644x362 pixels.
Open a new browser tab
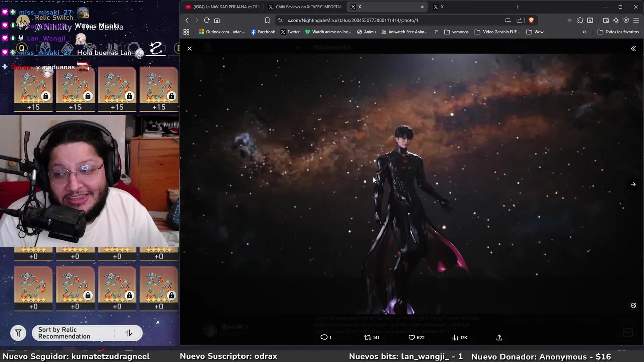point(517,7)
